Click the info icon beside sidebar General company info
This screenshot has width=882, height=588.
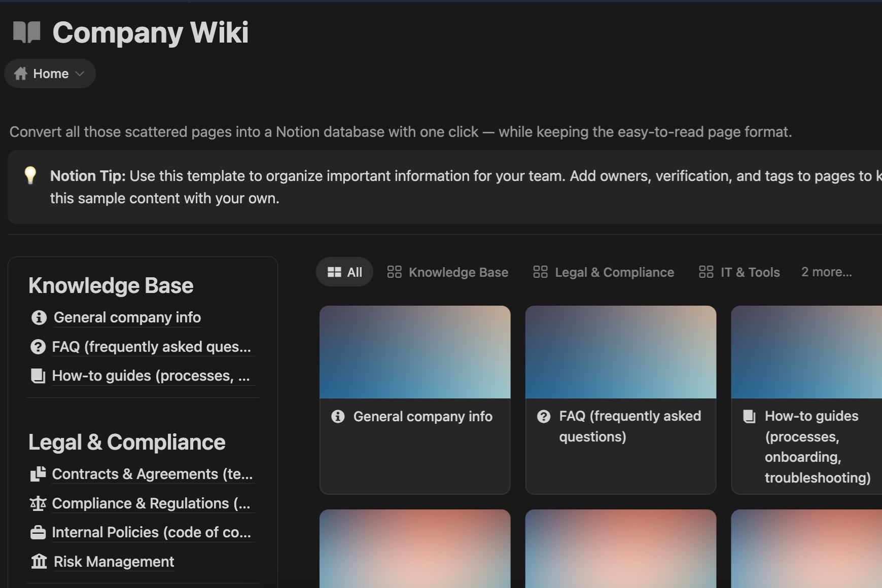coord(39,318)
